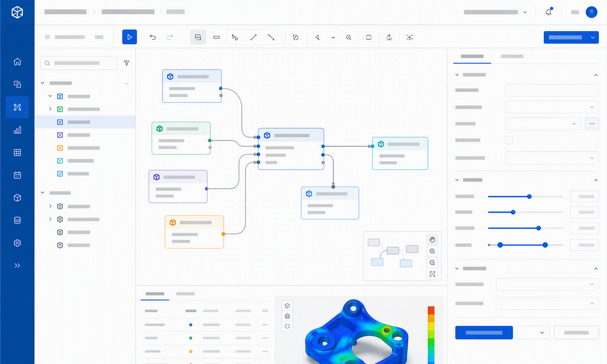
Task: Click the align distribute icon in toolbar
Action: pos(410,37)
